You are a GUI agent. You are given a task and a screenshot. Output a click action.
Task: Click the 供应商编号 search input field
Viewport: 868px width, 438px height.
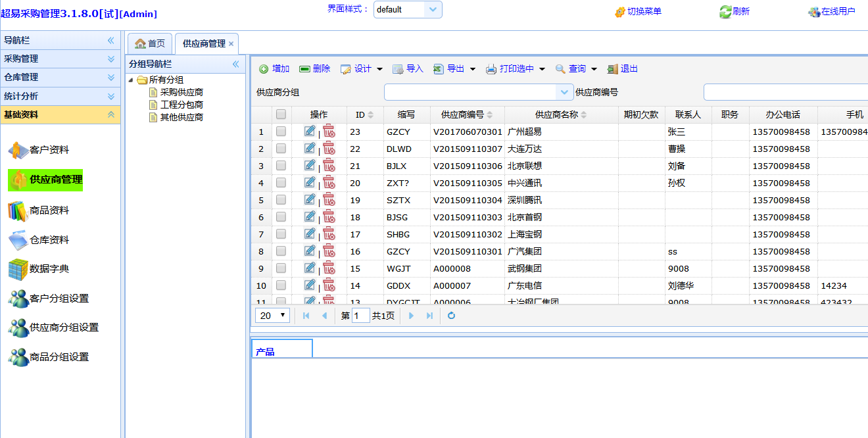tap(785, 92)
